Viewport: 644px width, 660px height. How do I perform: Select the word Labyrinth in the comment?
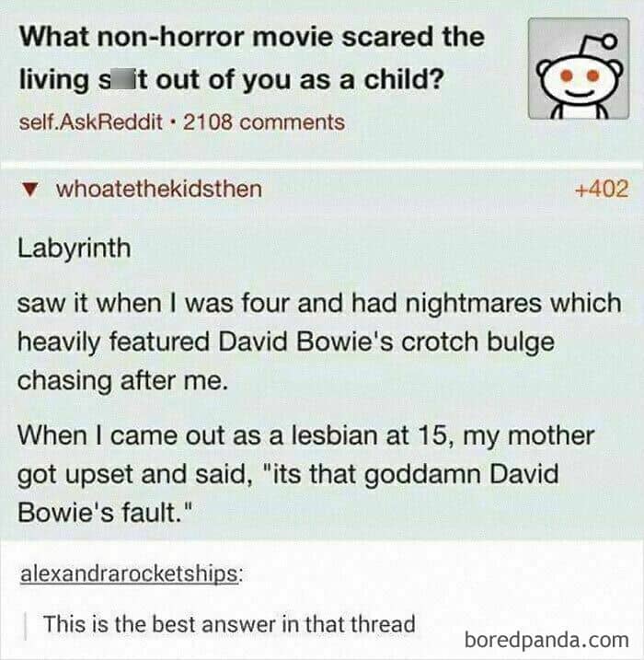tap(74, 249)
